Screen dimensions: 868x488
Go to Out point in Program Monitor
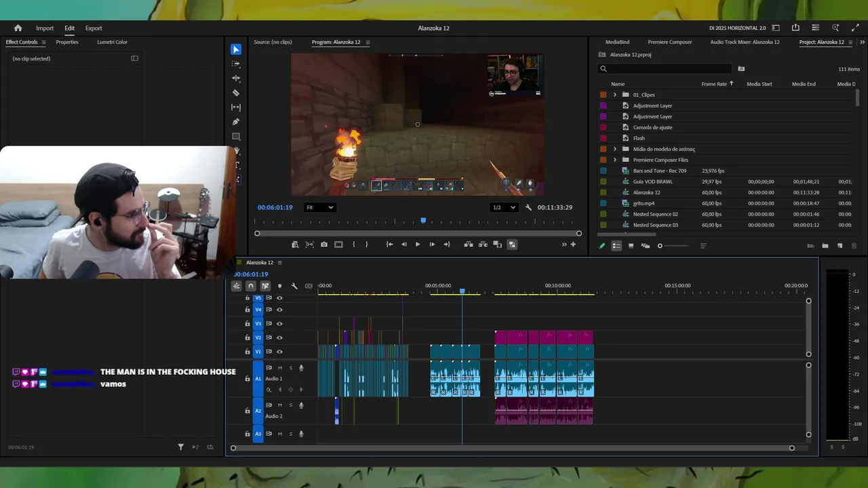(446, 245)
